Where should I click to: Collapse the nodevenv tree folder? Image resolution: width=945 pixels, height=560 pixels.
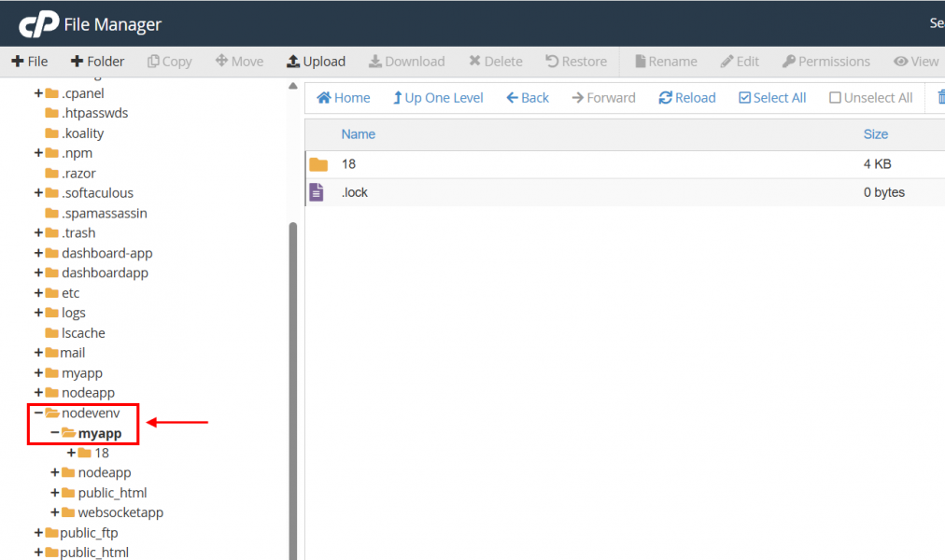[x=38, y=413]
